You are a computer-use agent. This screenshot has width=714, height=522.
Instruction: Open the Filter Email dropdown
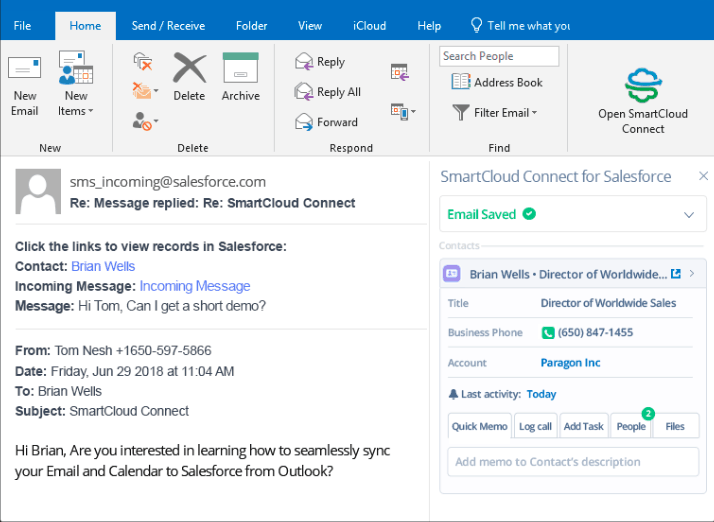point(495,113)
